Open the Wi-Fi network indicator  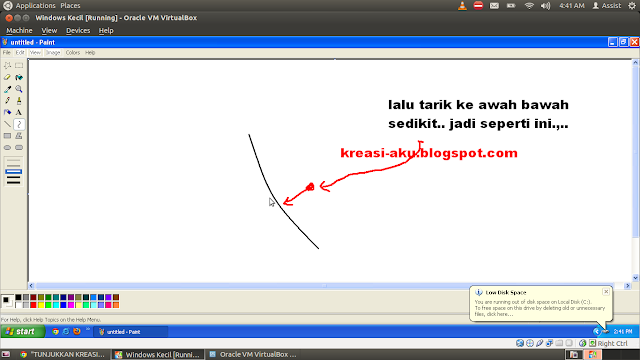tap(529, 6)
